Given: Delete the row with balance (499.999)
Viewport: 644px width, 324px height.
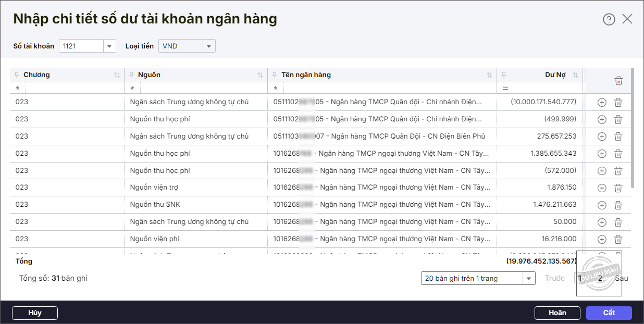Looking at the screenshot, I should [x=618, y=120].
